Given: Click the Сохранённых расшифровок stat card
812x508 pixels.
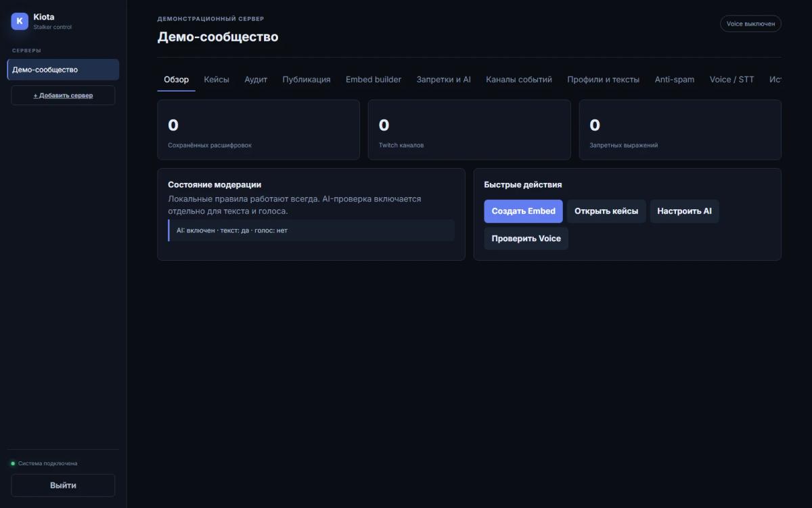Looking at the screenshot, I should click(x=258, y=130).
